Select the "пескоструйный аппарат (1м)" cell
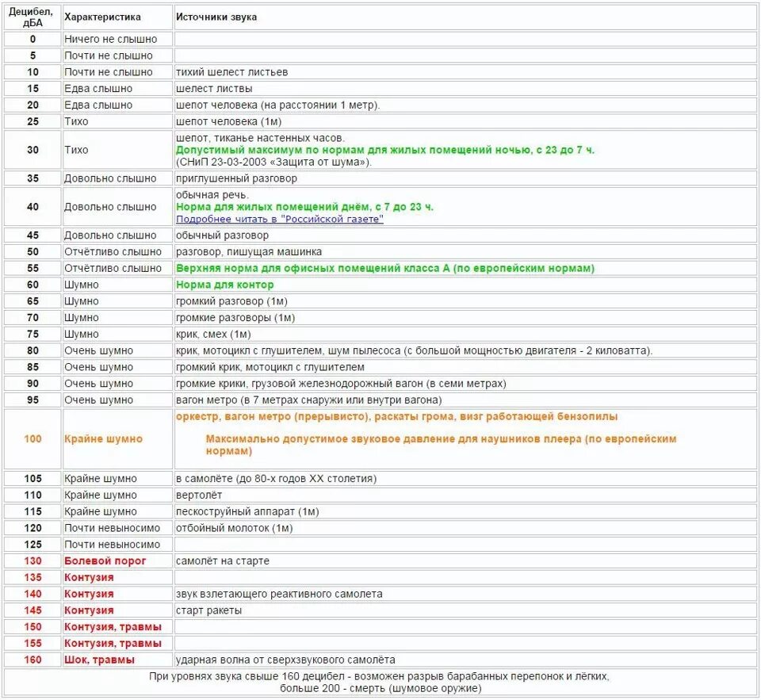 click(465, 511)
